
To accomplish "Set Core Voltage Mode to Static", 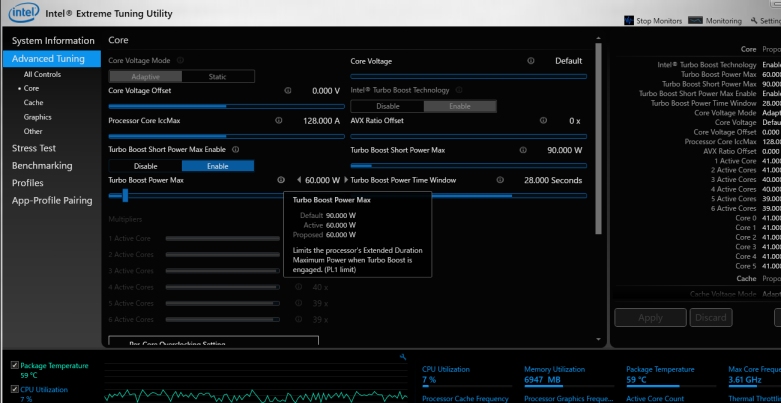I will point(218,77).
